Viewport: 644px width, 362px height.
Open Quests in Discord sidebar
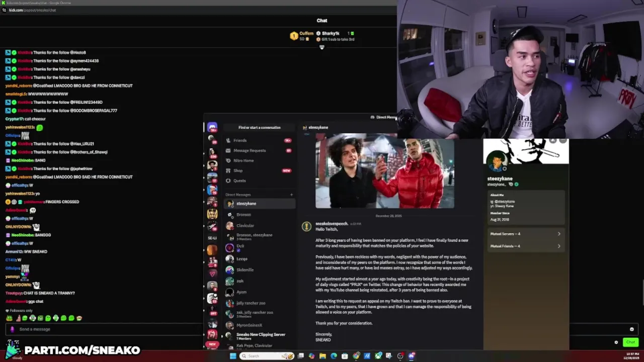(259, 180)
